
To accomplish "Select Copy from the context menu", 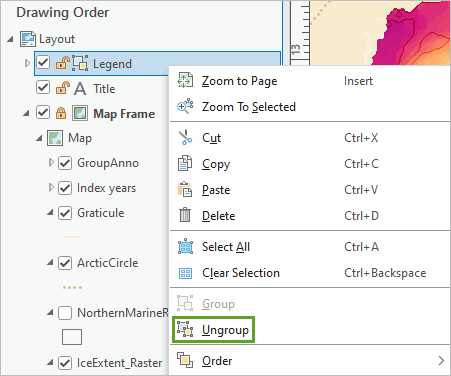I will (x=310, y=164).
